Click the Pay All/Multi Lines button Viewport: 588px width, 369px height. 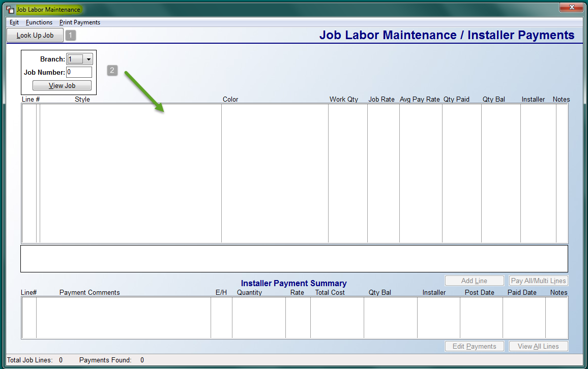(538, 280)
